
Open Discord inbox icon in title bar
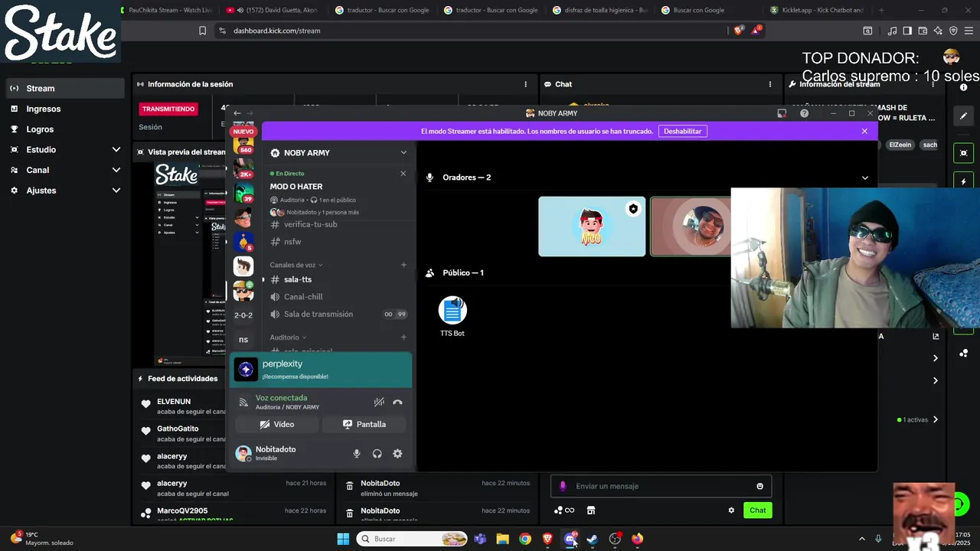click(782, 113)
